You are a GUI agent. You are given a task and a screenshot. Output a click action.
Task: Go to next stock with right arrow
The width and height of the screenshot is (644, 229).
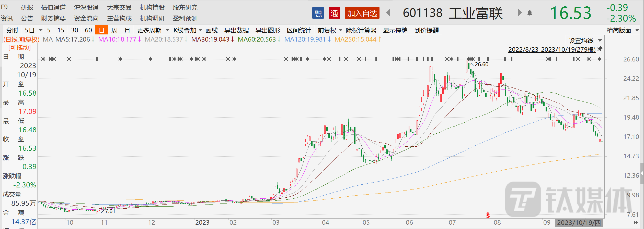coord(520,13)
